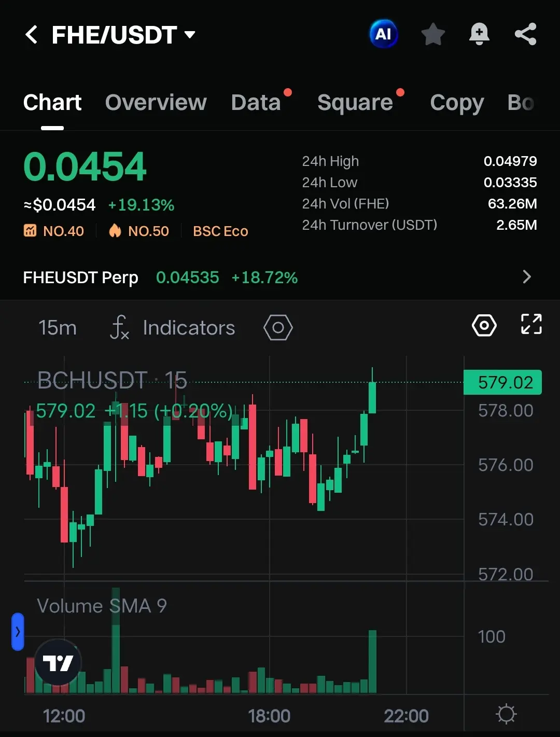The width and height of the screenshot is (560, 737).
Task: Tap the +19.13% change percentage
Action: click(x=141, y=205)
